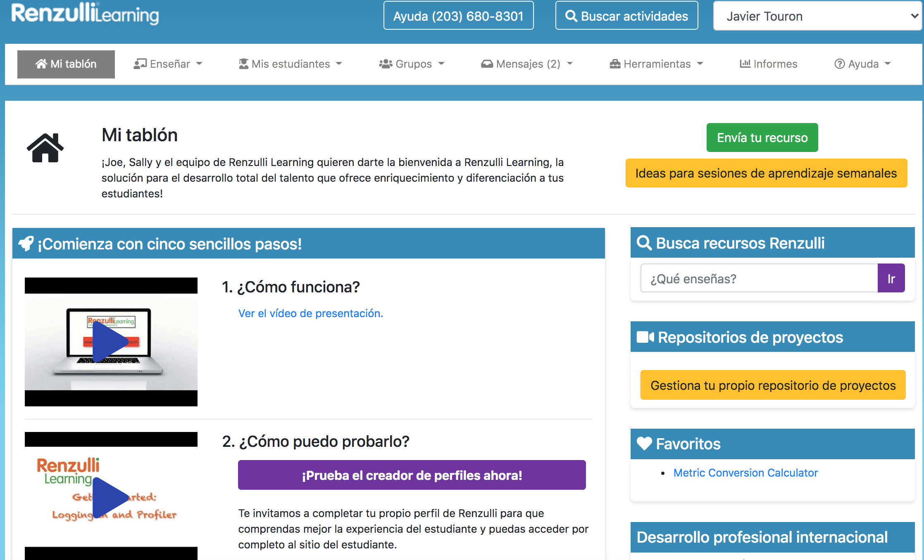924x560 pixels.
Task: Open the Mensajes (2) menu
Action: point(527,64)
